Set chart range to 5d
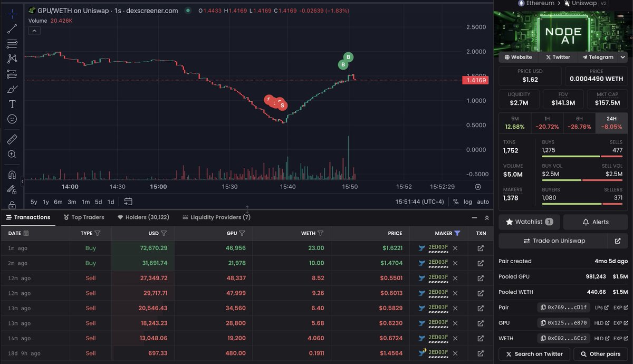Image resolution: width=633 pixels, height=364 pixels. [98, 202]
